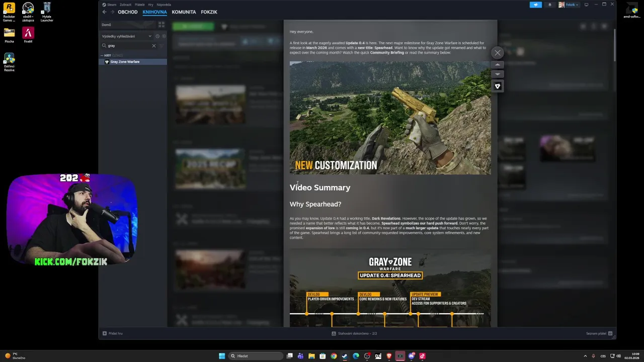Open downloads status Stahování dokončeno

[x=354, y=333]
